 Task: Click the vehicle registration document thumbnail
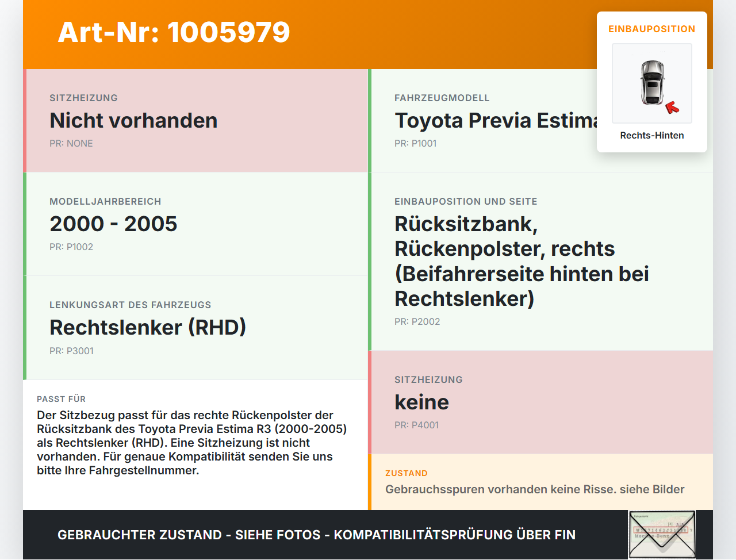pos(662,534)
